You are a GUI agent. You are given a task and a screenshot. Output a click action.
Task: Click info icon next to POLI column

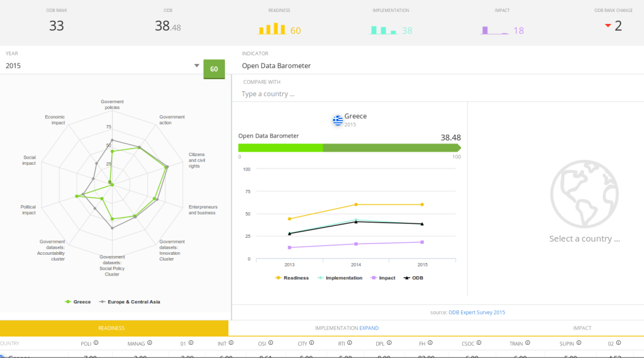pos(96,343)
